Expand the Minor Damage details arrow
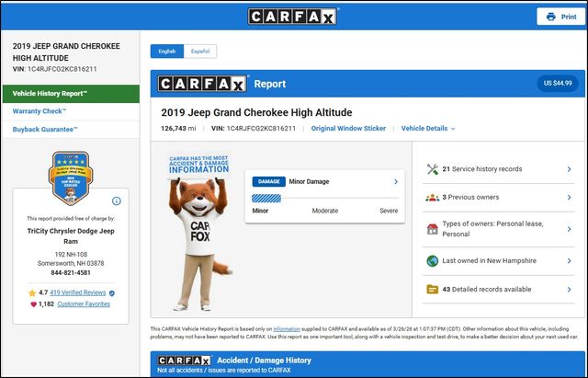Image resolution: width=588 pixels, height=378 pixels. 395,182
